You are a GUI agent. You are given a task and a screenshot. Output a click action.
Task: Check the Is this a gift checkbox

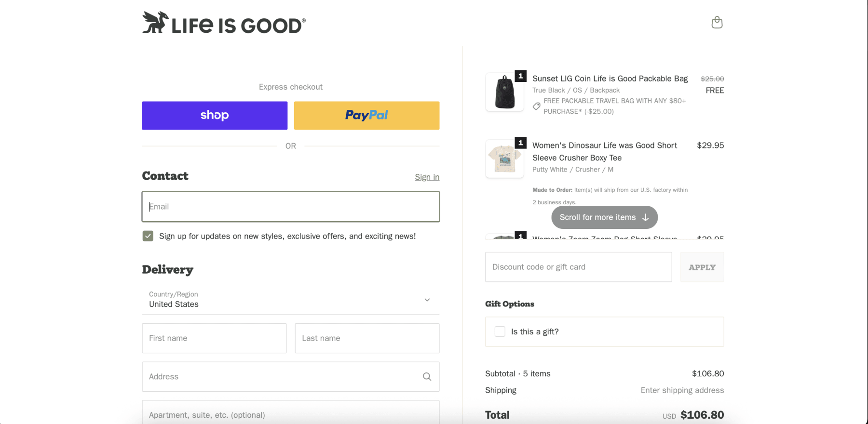pos(500,331)
